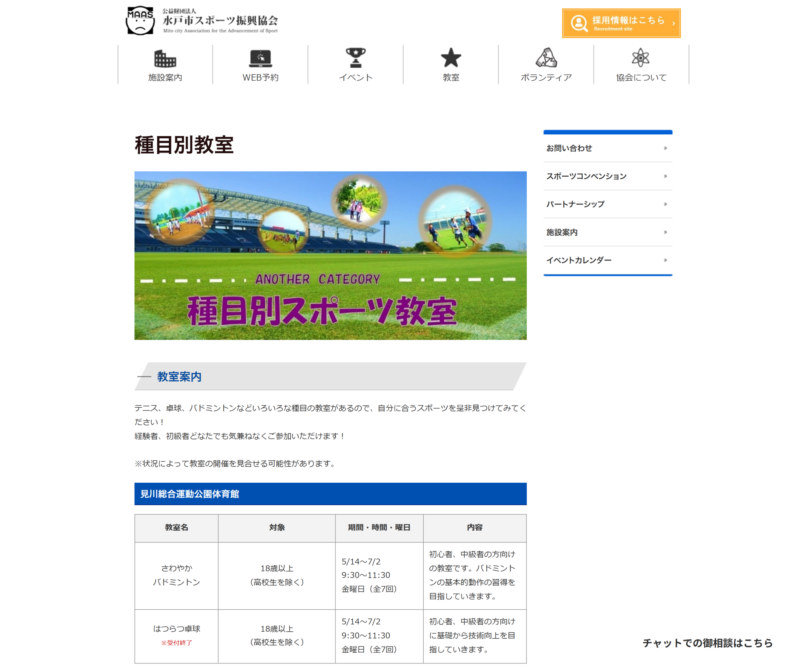
Task: Open the イベント navigation item
Action: click(356, 65)
